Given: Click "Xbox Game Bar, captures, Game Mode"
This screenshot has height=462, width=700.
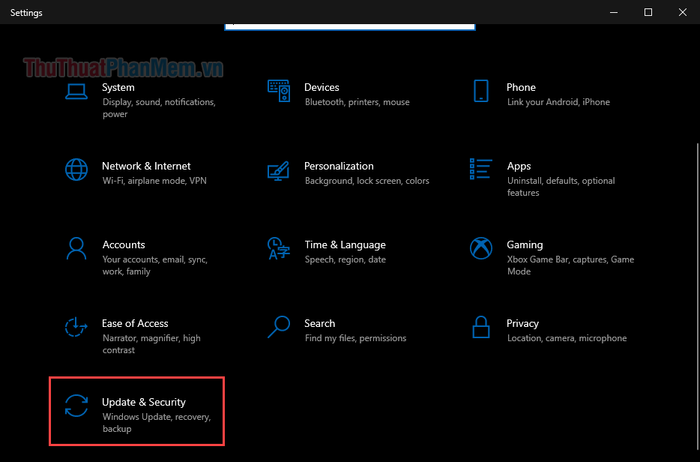Looking at the screenshot, I should [x=571, y=266].
